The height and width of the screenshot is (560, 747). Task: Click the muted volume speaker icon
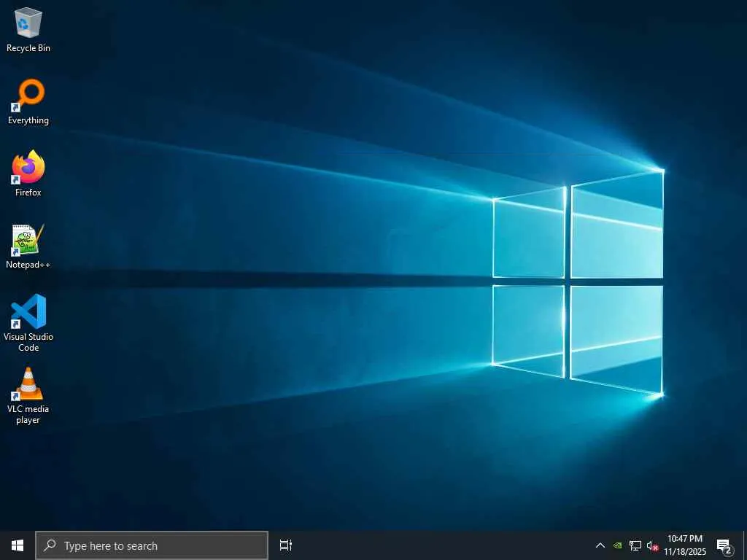(652, 545)
